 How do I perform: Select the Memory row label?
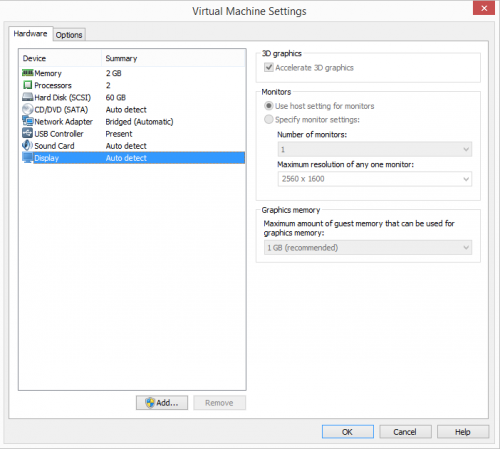[48, 73]
